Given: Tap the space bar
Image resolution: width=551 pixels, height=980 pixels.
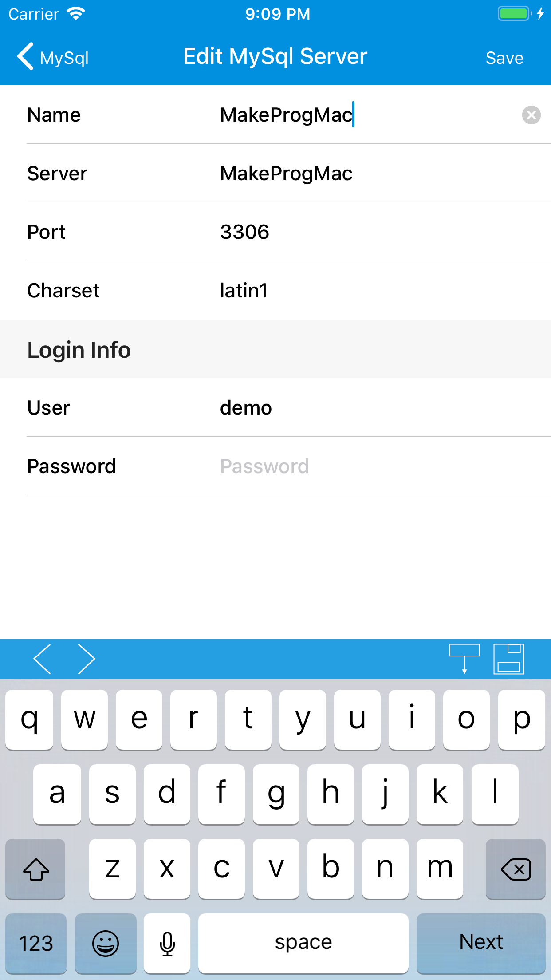Looking at the screenshot, I should point(303,943).
